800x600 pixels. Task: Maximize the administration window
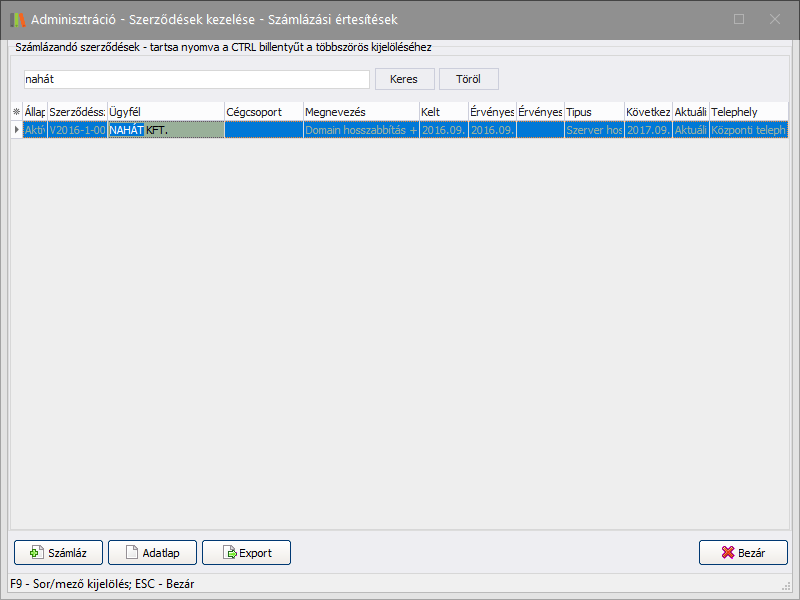coord(739,19)
